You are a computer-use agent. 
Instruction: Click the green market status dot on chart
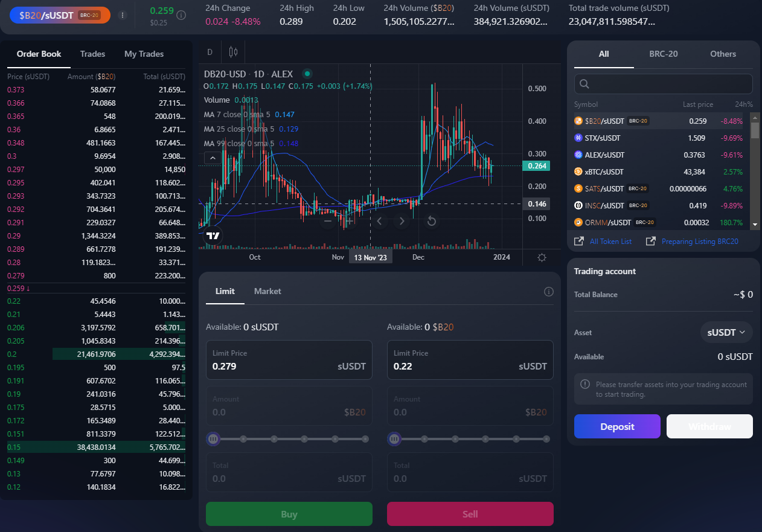click(307, 74)
